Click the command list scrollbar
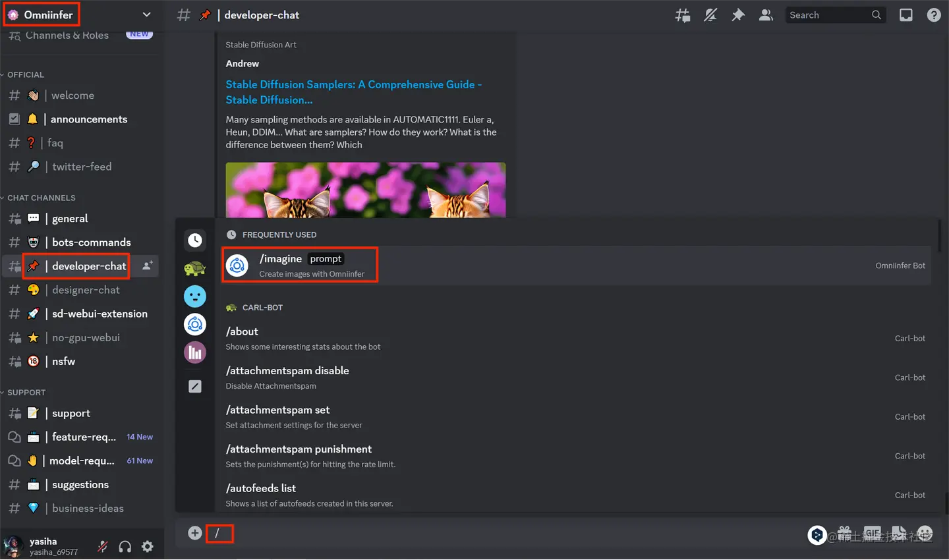This screenshot has width=949, height=560. pos(939,235)
